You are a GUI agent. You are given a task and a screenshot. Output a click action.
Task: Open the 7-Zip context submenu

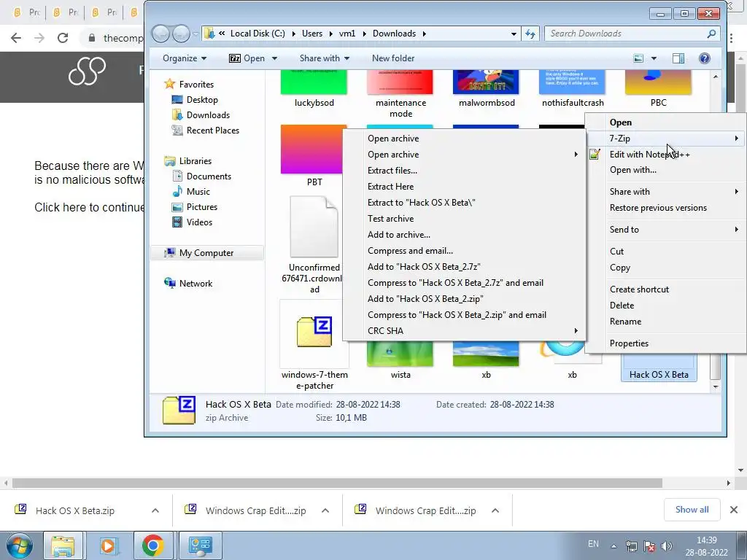coord(665,138)
